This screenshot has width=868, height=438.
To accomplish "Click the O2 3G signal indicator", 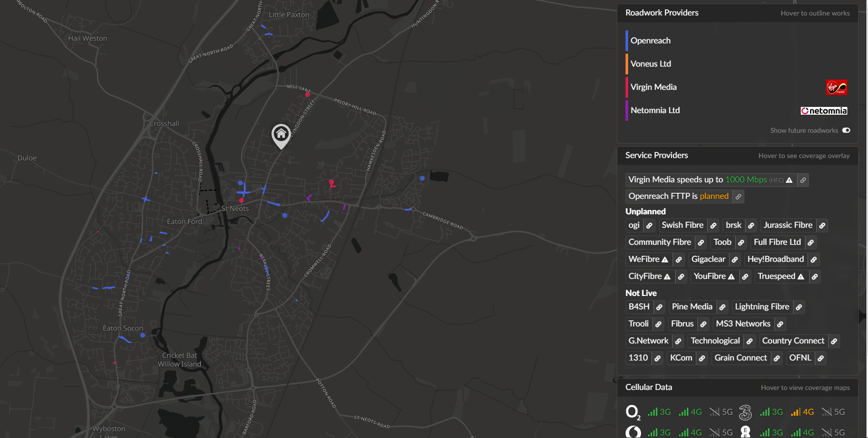I will (659, 412).
